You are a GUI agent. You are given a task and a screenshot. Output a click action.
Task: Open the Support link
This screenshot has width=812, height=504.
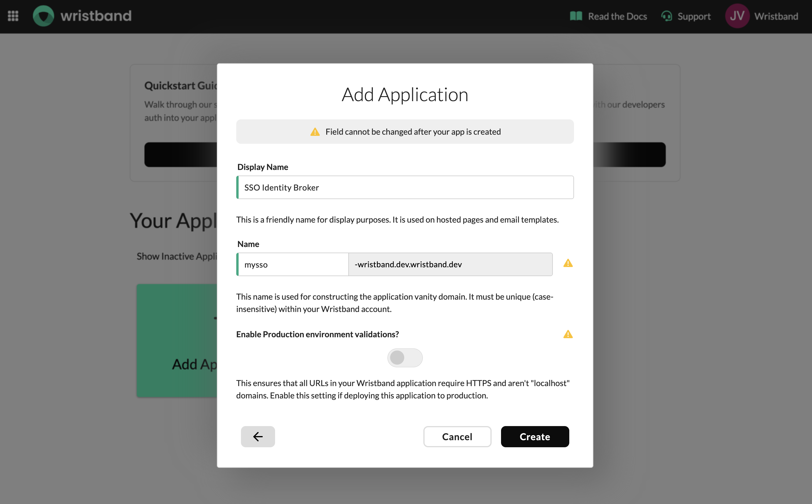tap(694, 16)
